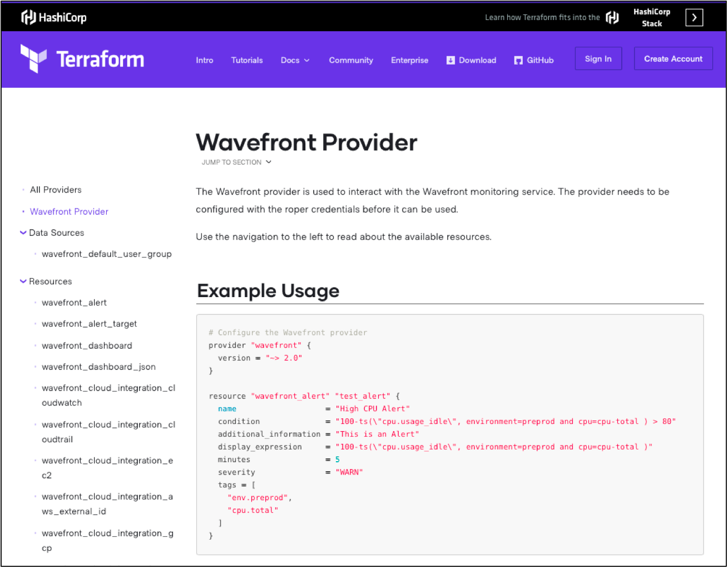
Task: Collapse the Data Sources section
Action: [x=23, y=233]
